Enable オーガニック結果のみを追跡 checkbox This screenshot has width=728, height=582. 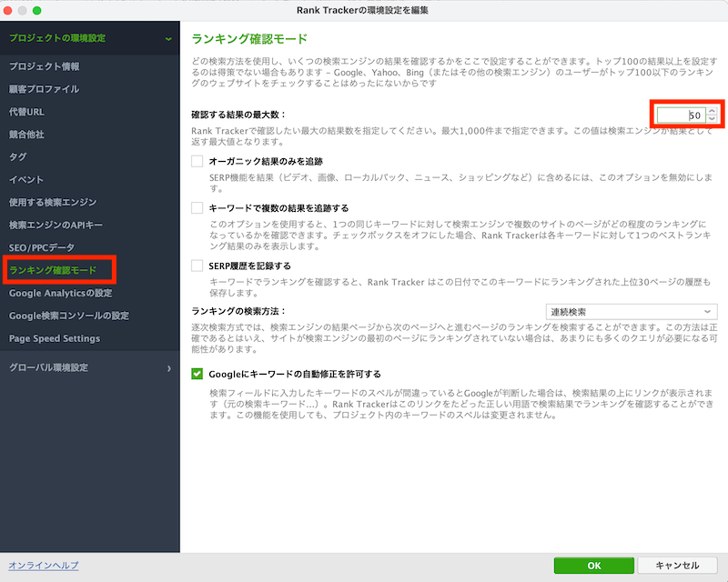tap(197, 161)
